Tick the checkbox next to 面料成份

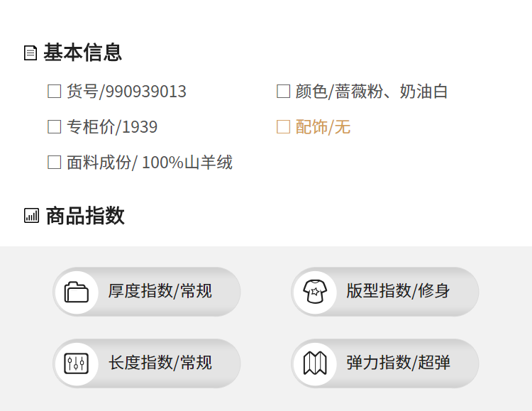[x=55, y=162]
